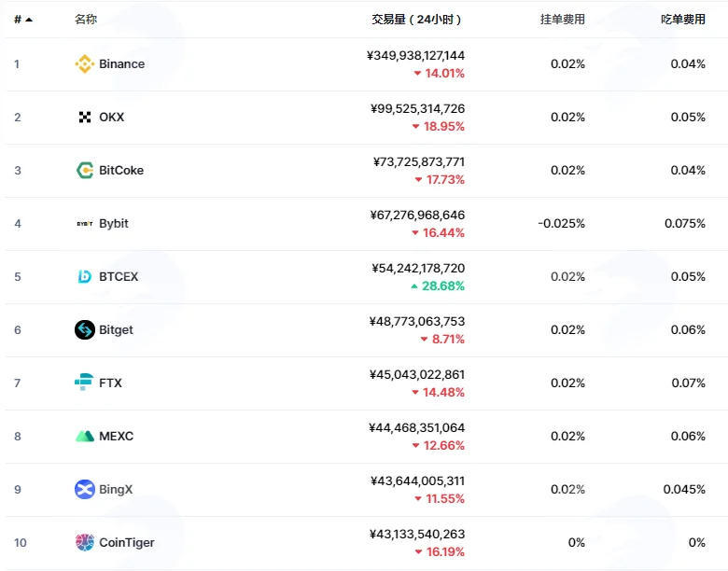Viewport: 728px width, 571px height.
Task: Sort by 吃单费用 column header
Action: (x=683, y=20)
